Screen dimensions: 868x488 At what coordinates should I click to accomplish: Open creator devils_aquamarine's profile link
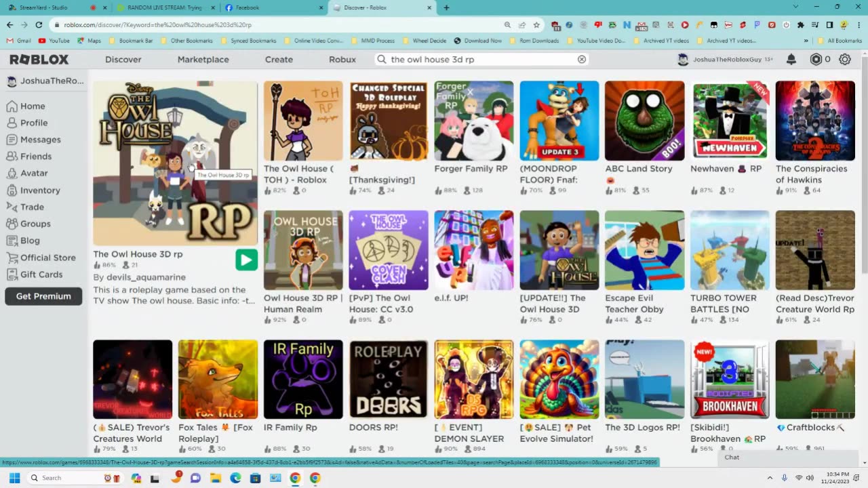145,277
